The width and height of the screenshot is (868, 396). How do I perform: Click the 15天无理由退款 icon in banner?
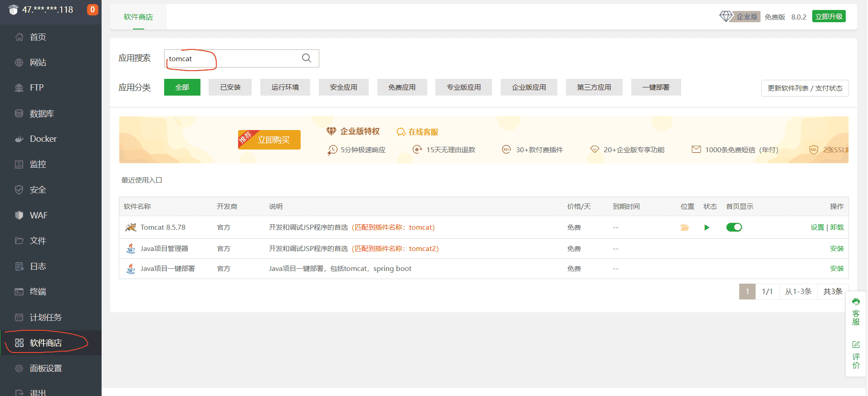[x=417, y=150]
